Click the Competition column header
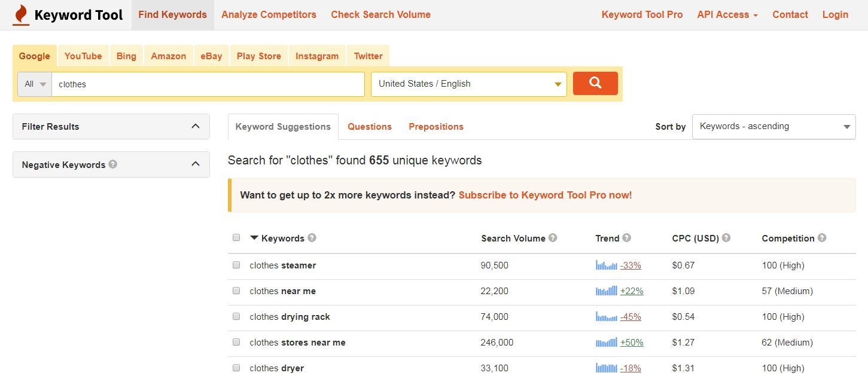The image size is (868, 382). [788, 238]
